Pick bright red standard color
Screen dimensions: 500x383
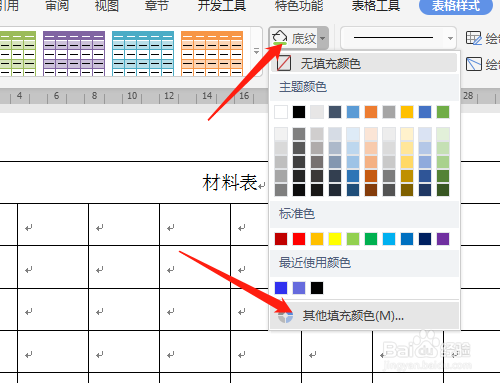(299, 239)
